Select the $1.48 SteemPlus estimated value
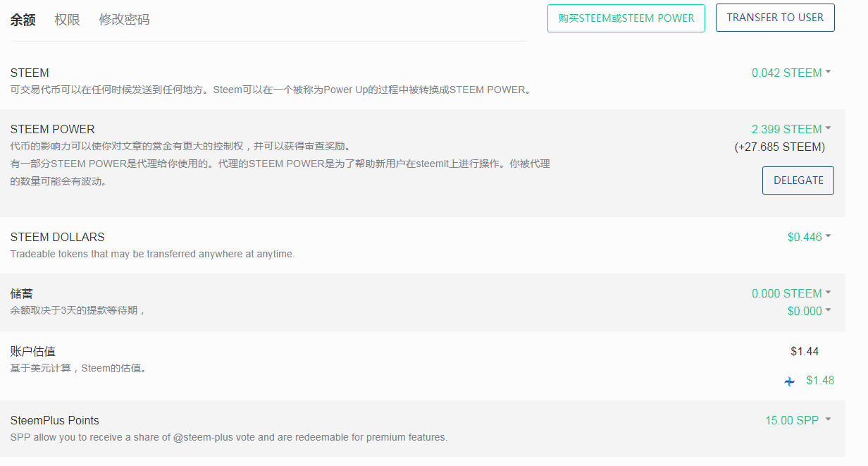 click(x=820, y=380)
